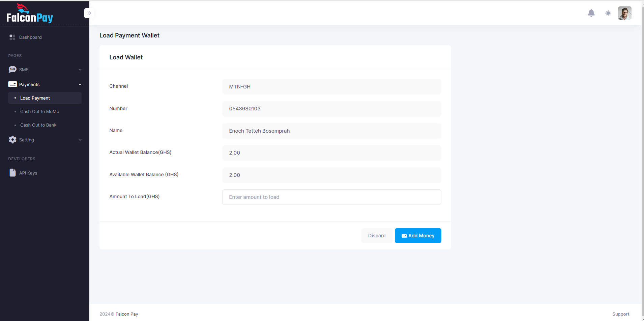
Task: Expand the SMS menu chevron
Action: pos(80,69)
